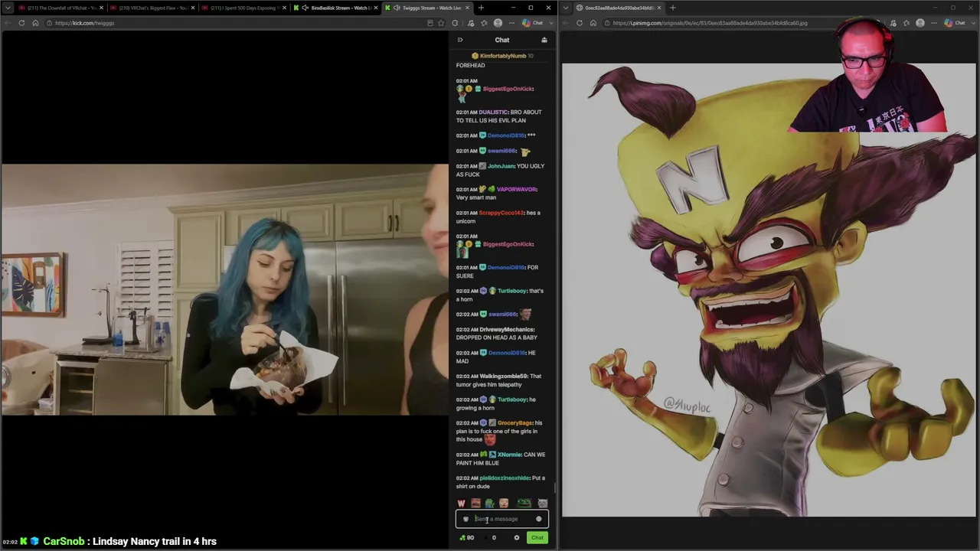The image size is (980, 551).
Task: Go to home page in left browser
Action: tap(35, 23)
